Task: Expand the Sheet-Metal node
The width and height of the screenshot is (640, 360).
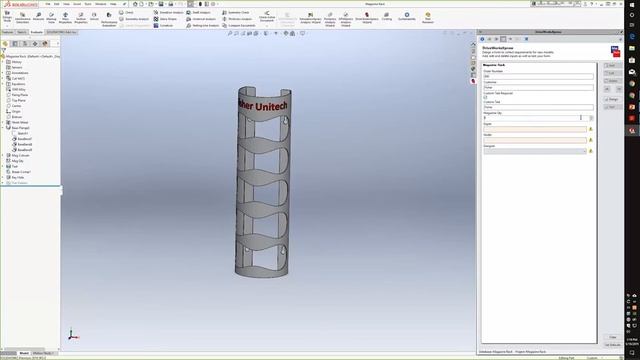Action: [x=3, y=122]
